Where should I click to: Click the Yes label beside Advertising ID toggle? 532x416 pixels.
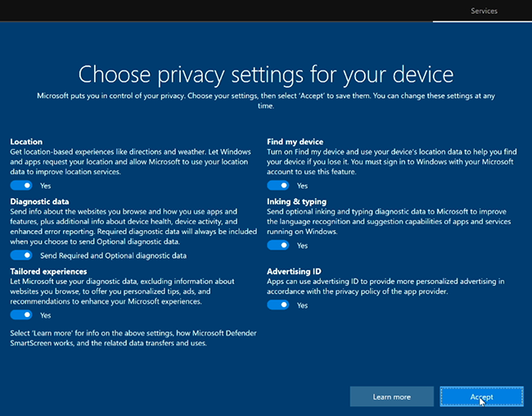[302, 305]
